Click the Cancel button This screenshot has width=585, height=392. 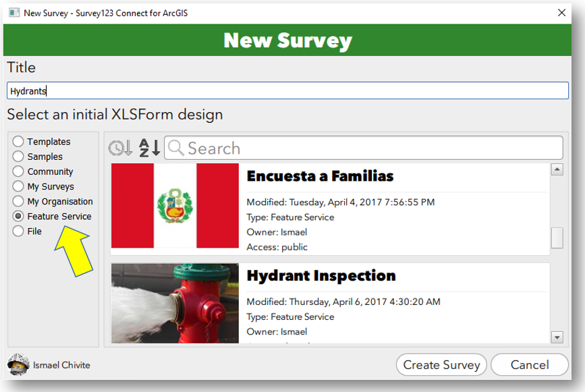(530, 365)
